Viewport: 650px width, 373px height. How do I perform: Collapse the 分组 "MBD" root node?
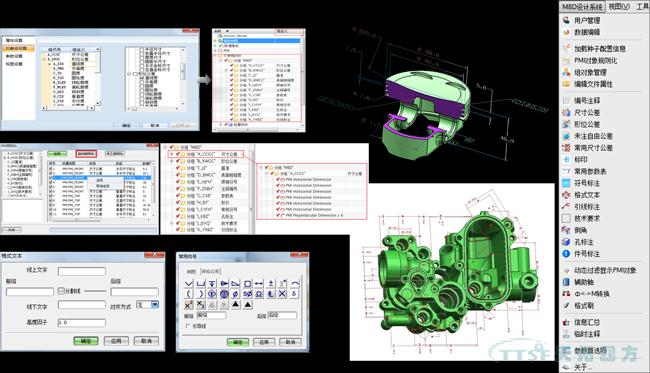coord(165,147)
